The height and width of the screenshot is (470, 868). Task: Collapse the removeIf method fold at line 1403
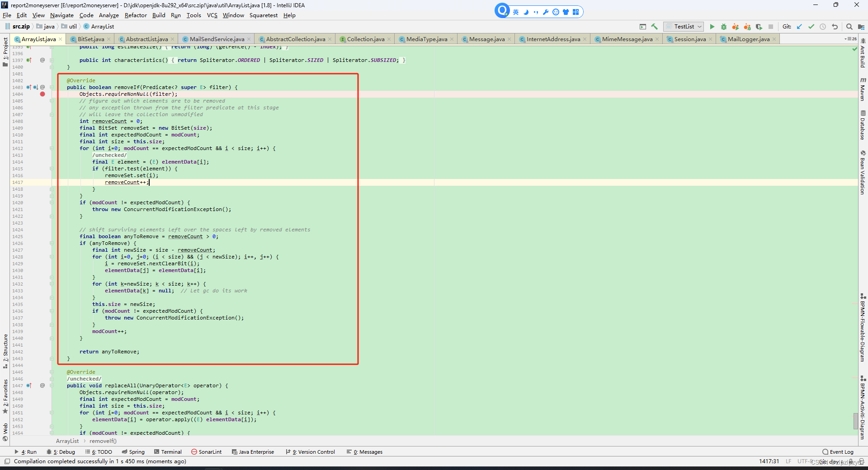[x=52, y=87]
